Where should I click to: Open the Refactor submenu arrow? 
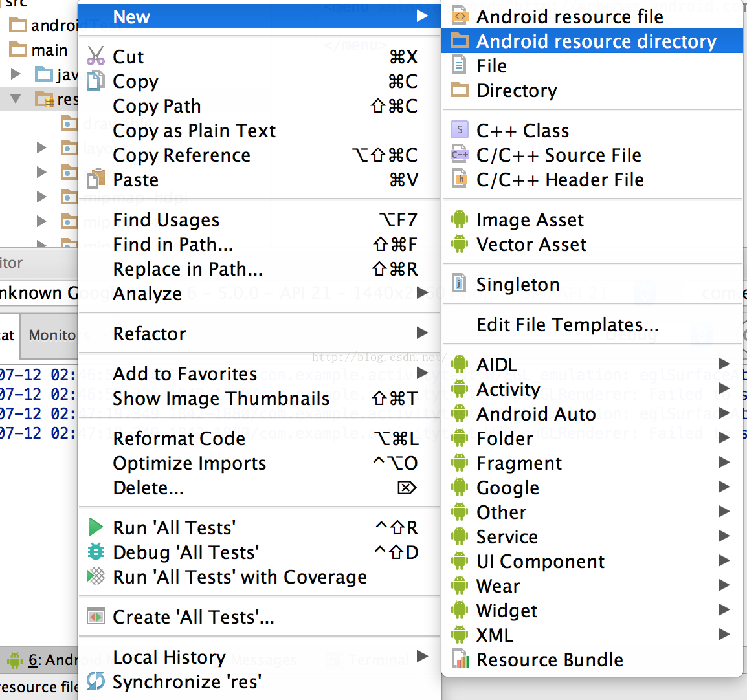pyautogui.click(x=422, y=333)
